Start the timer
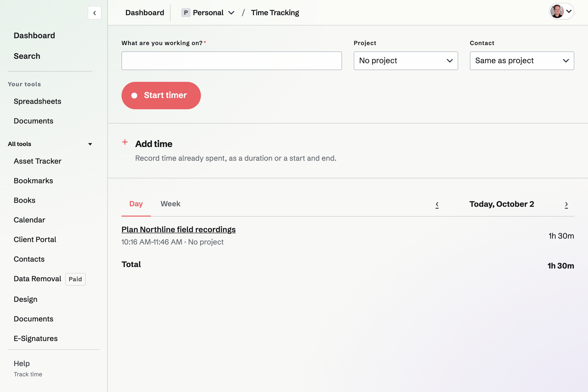The width and height of the screenshot is (588, 392). pos(161,95)
